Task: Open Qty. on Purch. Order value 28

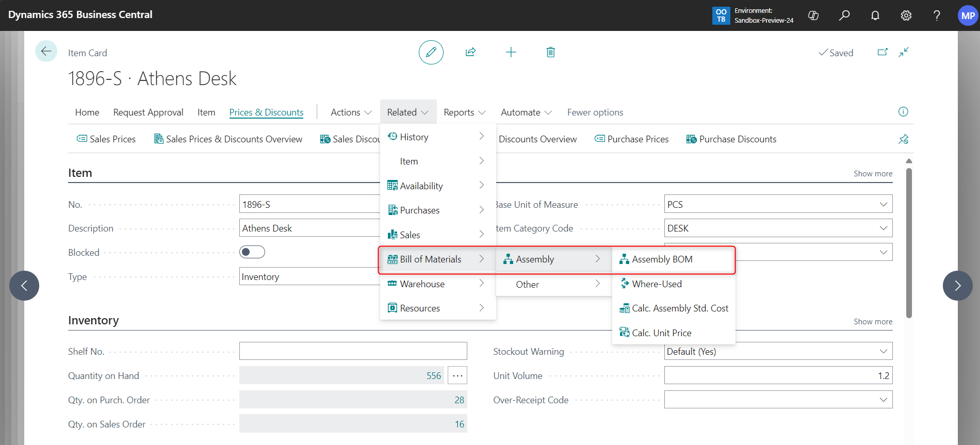Action: tap(459, 400)
